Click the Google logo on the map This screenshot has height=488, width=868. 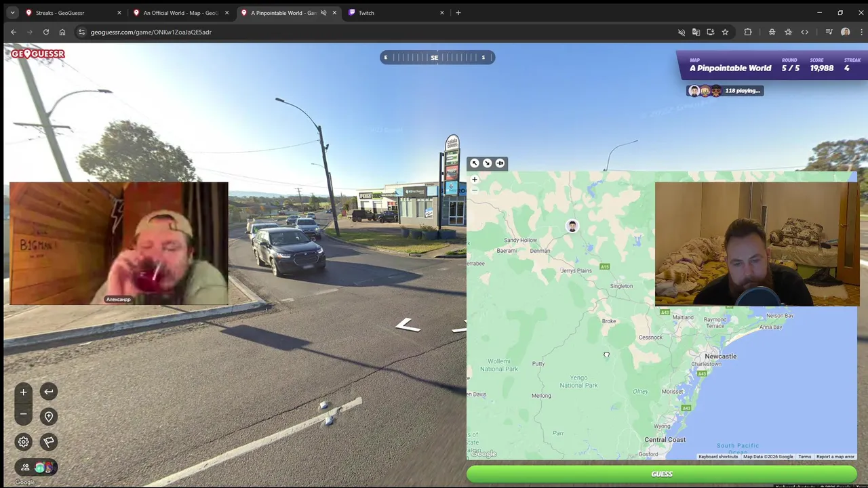(484, 454)
